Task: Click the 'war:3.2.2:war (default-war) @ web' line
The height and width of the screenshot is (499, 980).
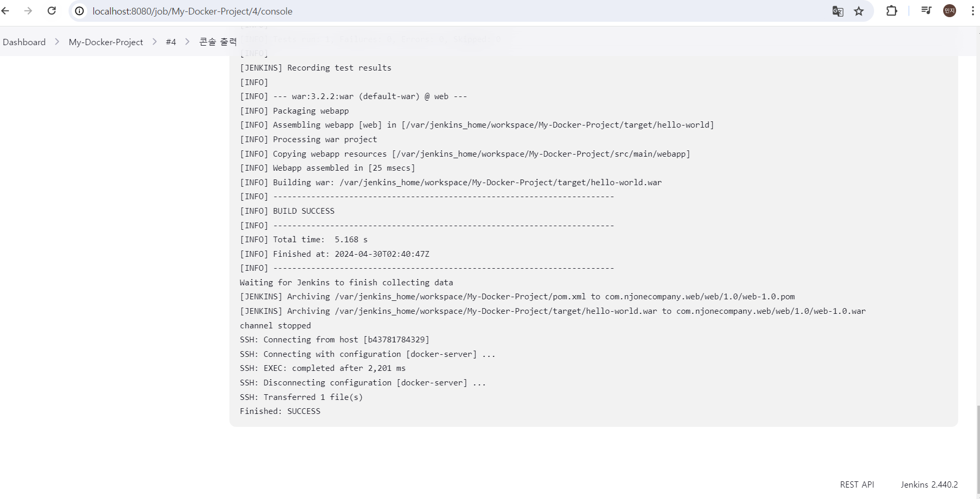Action: (353, 96)
